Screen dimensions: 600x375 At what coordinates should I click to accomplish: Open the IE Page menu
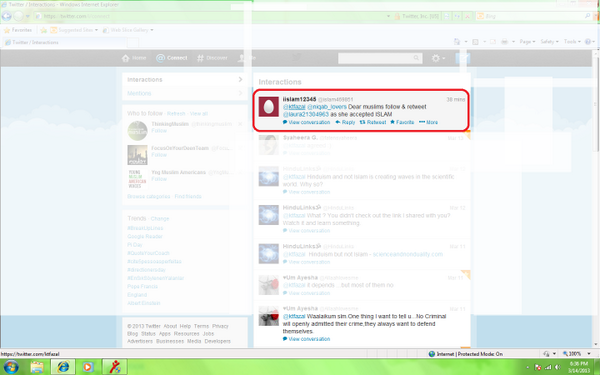(527, 42)
